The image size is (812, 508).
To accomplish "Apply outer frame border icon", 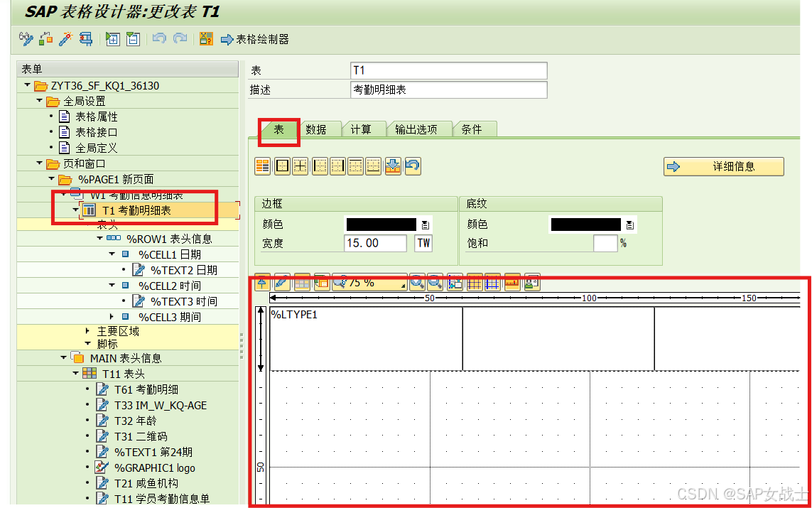I will [x=282, y=166].
